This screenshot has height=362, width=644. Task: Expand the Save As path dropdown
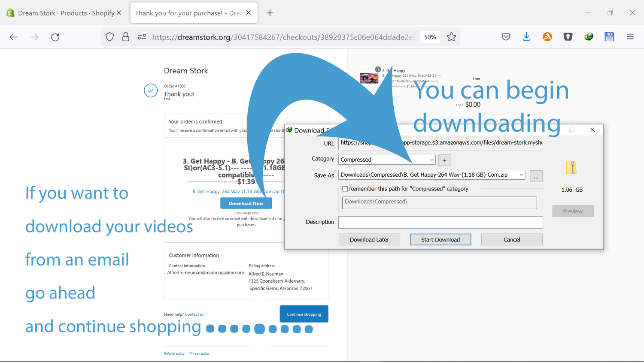click(521, 175)
